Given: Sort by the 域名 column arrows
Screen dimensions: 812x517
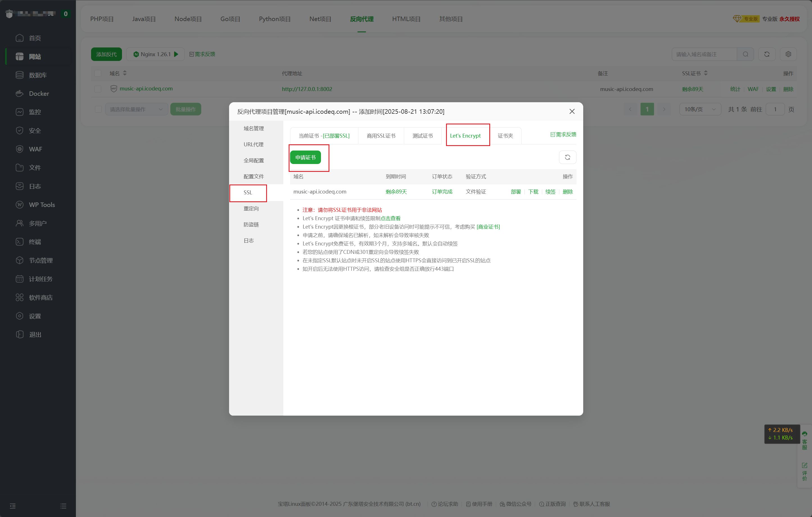Looking at the screenshot, I should [125, 73].
